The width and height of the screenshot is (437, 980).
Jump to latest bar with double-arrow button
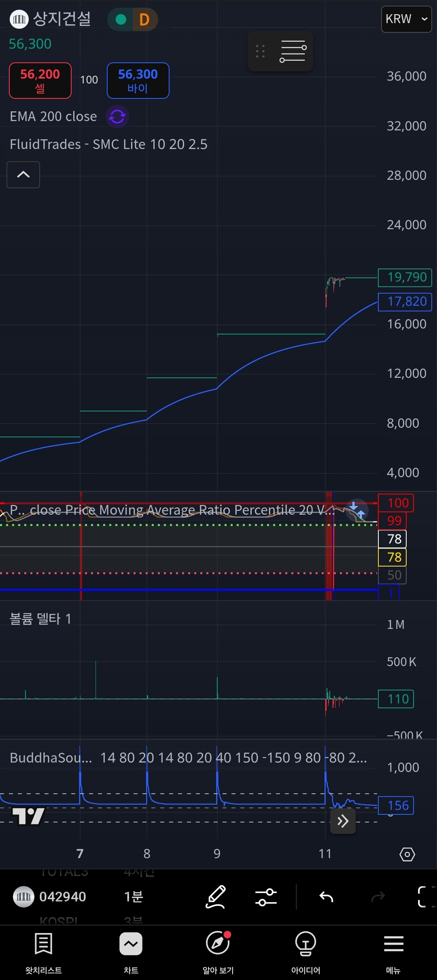click(343, 821)
